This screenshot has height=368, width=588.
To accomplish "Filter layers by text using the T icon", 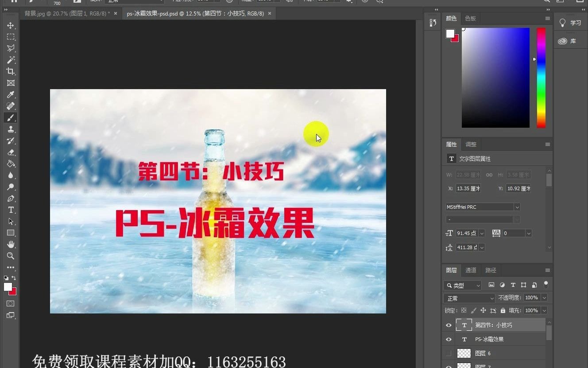I will coord(513,285).
